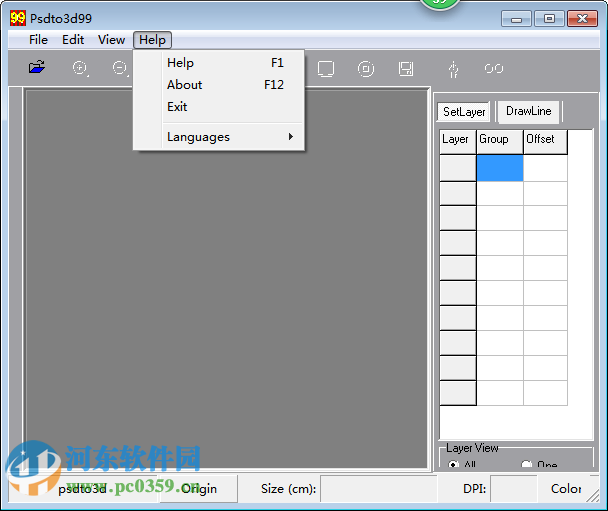Click the DPI field in the status bar
Screen dimensions: 608x511
(514, 489)
